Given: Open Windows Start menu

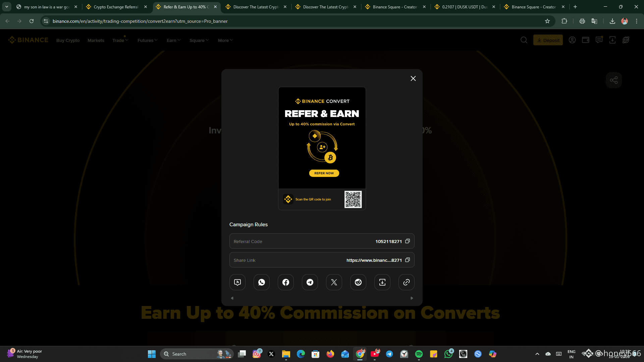Looking at the screenshot, I should tap(152, 354).
